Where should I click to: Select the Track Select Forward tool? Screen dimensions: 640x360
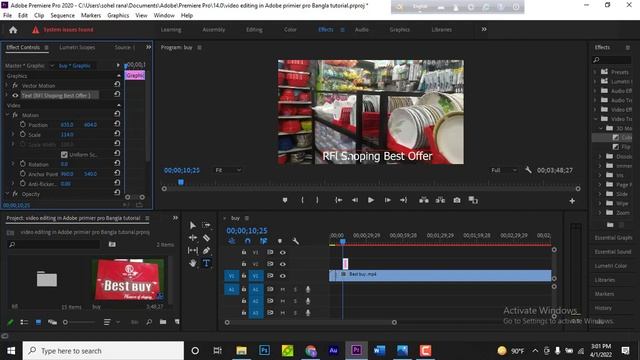pyautogui.click(x=206, y=225)
